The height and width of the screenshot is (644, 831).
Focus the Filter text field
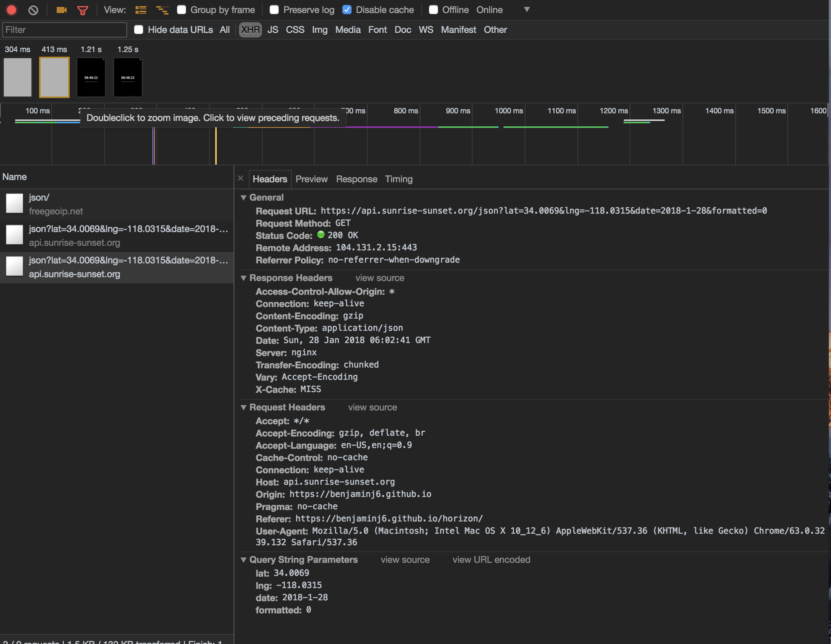(x=65, y=30)
